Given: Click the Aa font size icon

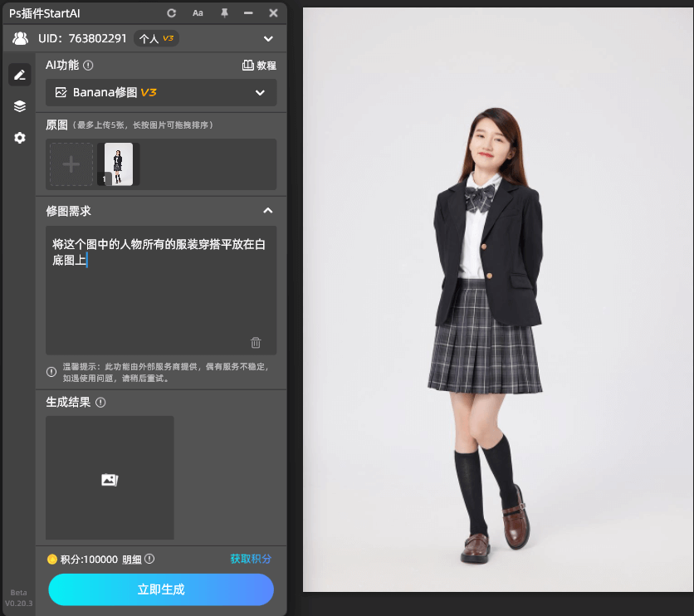Looking at the screenshot, I should coord(198,12).
